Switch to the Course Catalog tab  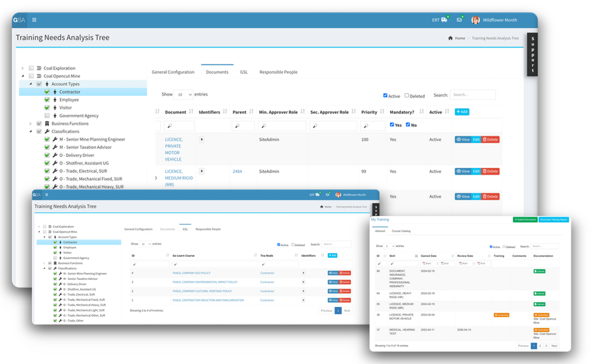pos(401,231)
